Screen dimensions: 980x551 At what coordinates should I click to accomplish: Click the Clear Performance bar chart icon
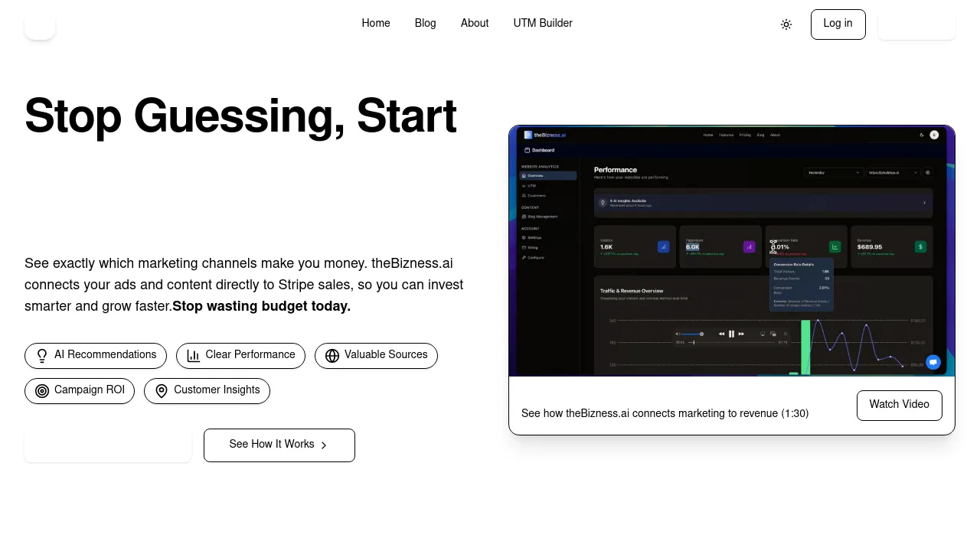pos(194,356)
